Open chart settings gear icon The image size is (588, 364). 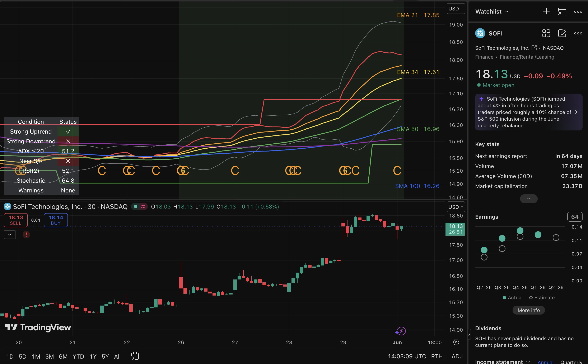point(456,342)
